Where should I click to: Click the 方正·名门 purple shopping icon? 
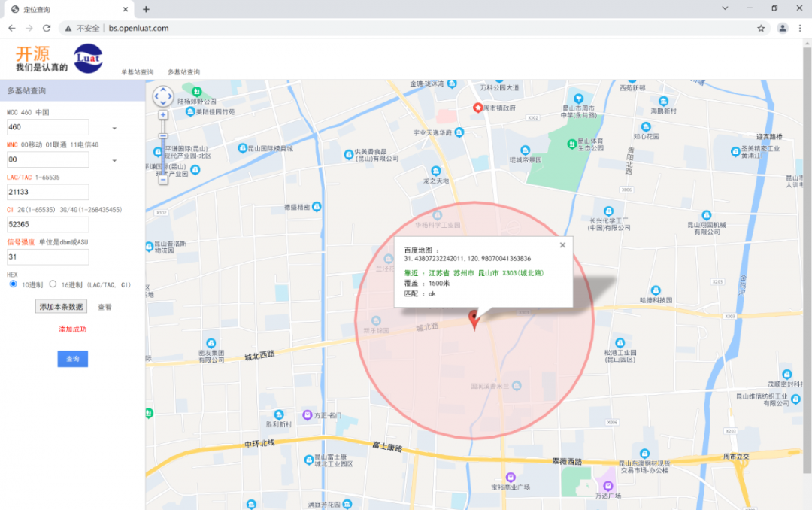(x=307, y=414)
